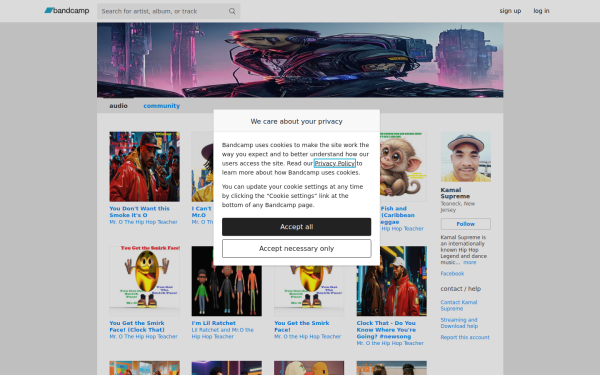This screenshot has height=375, width=600.
Task: Open Streaming and Download help
Action: pos(459,323)
